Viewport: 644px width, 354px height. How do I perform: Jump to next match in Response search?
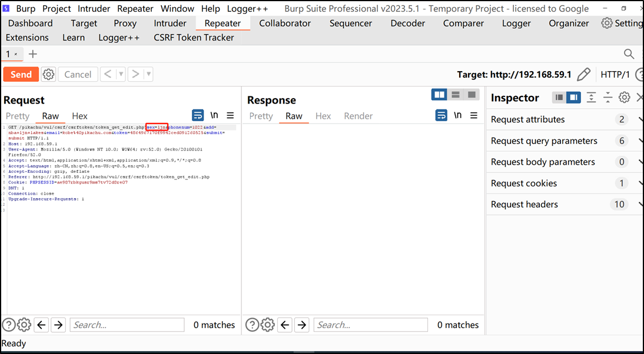point(302,325)
